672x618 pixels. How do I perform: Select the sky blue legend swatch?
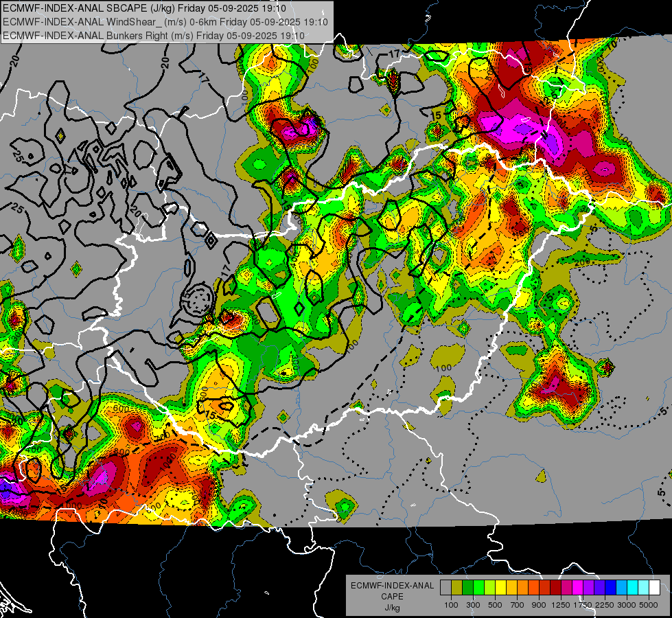(x=621, y=588)
